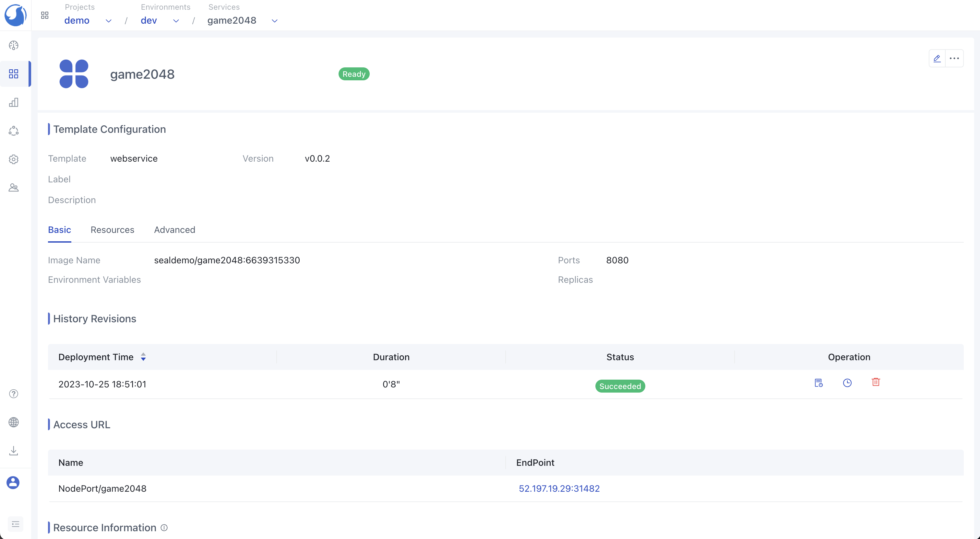Viewport: 980px width, 539px height.
Task: Toggle Deployment Time sort order
Action: click(x=143, y=357)
